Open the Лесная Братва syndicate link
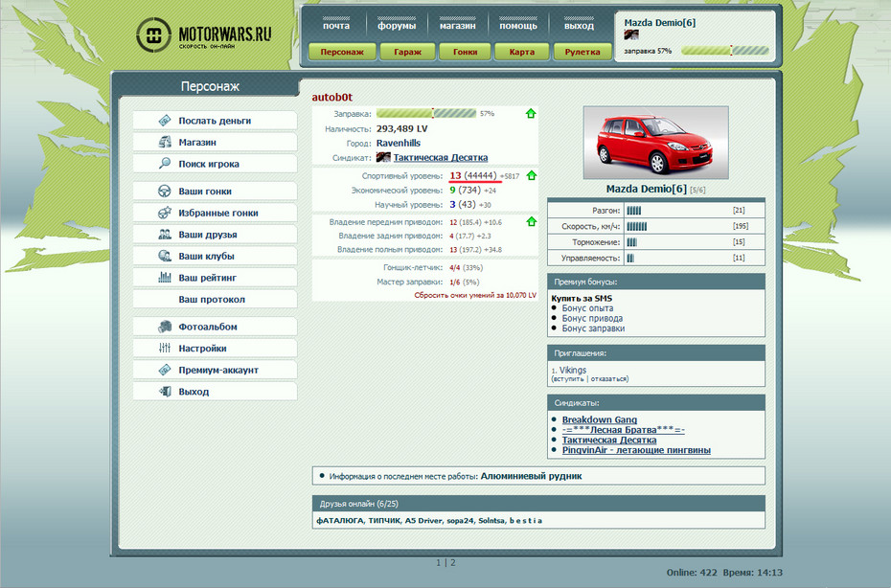 624,430
